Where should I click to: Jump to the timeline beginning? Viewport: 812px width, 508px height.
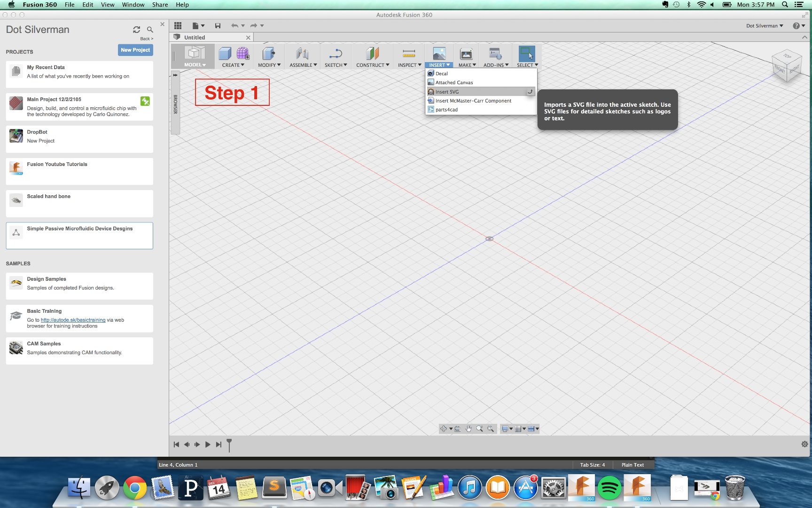pyautogui.click(x=176, y=444)
